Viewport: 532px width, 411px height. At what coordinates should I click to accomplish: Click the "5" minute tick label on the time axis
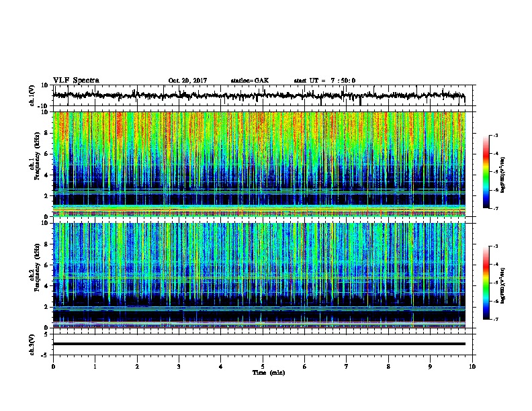point(263,367)
